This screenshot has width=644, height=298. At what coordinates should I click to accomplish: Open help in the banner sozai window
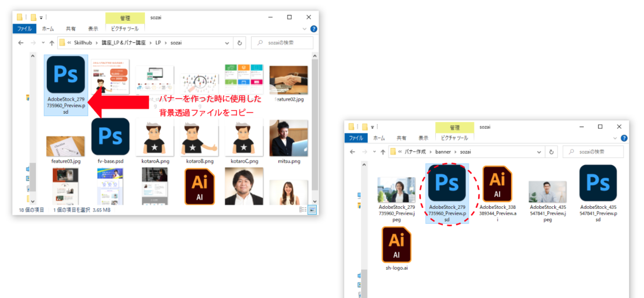[x=624, y=138]
